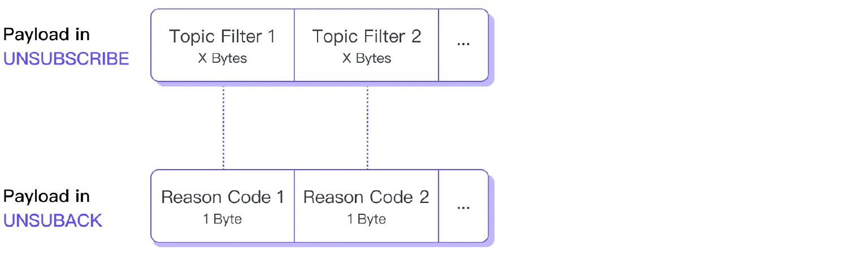Click '1 Byte' under Reason Code 1
The width and height of the screenshot is (868, 255).
223,219
